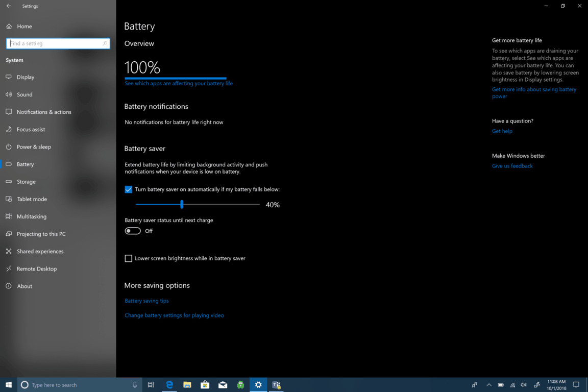This screenshot has width=588, height=392.
Task: Open File Explorer from the taskbar
Action: (187, 385)
